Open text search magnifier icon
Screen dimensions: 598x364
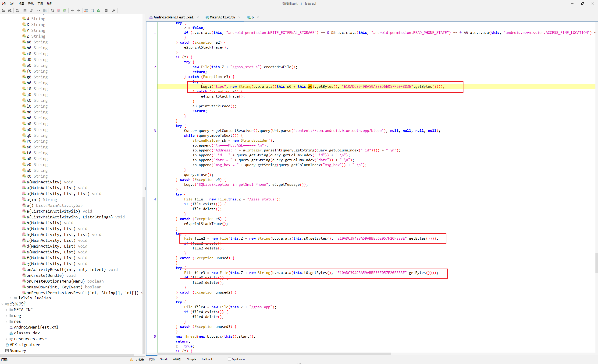point(52,10)
